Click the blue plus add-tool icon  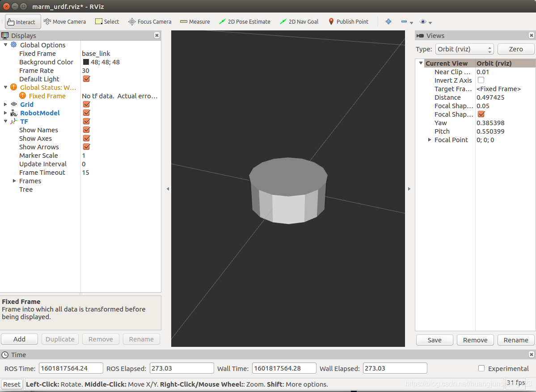(x=388, y=21)
